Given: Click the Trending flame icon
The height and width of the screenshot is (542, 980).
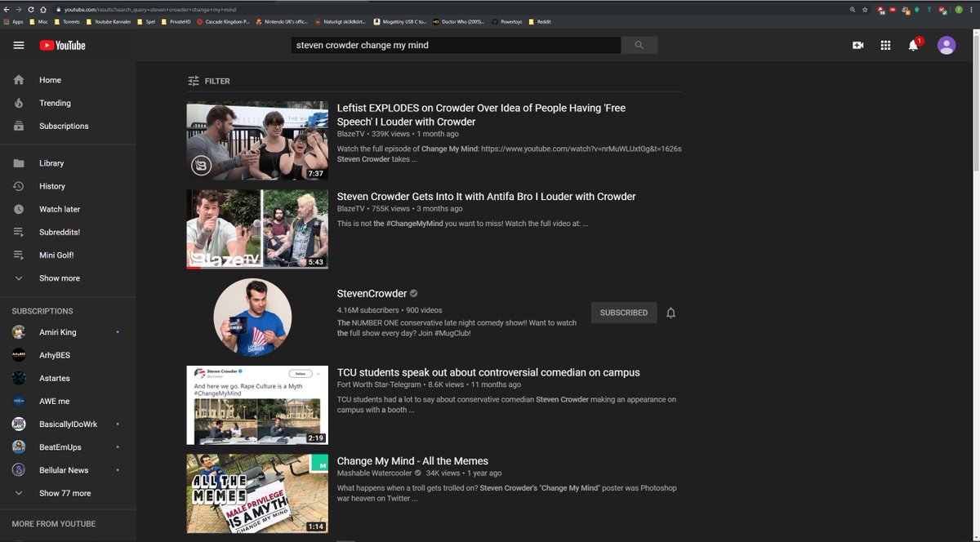Looking at the screenshot, I should pos(19,103).
